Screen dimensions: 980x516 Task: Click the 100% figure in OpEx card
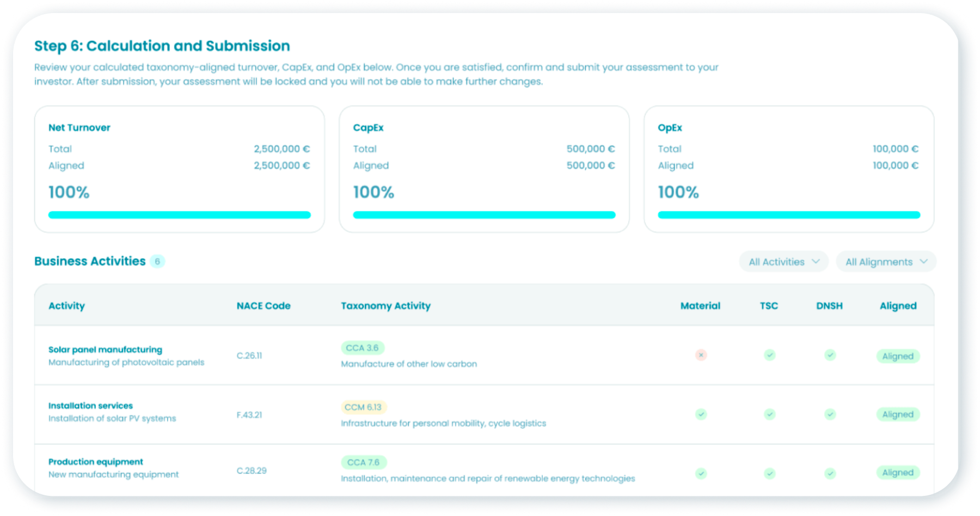[x=678, y=192]
